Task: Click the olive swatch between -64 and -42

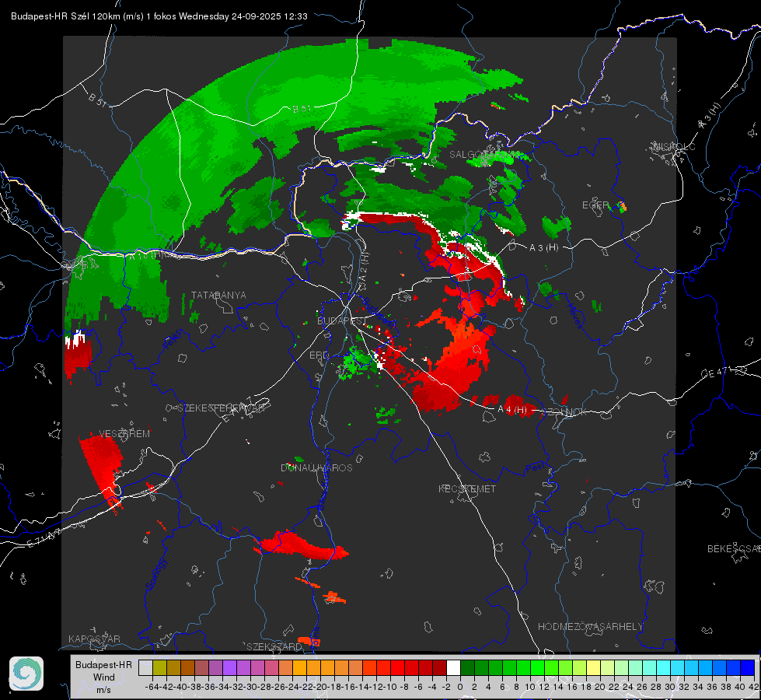Action: pyautogui.click(x=159, y=667)
